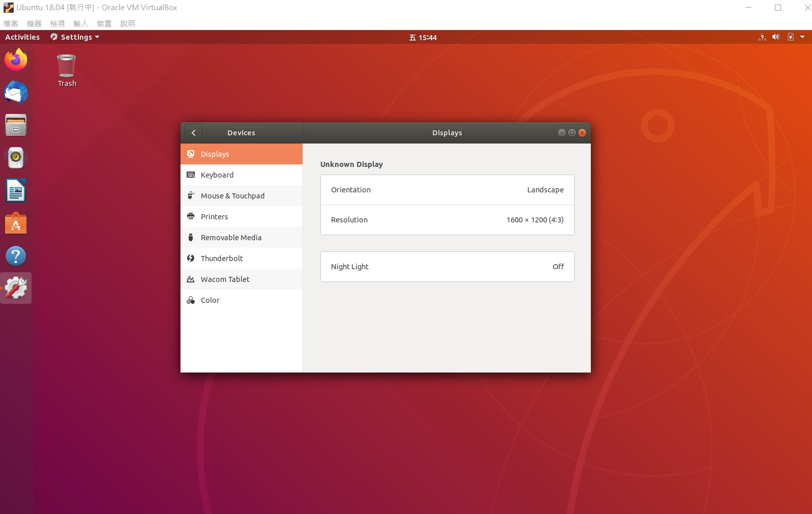
Task: Open the 說明 menu in VirtualBox
Action: click(128, 23)
